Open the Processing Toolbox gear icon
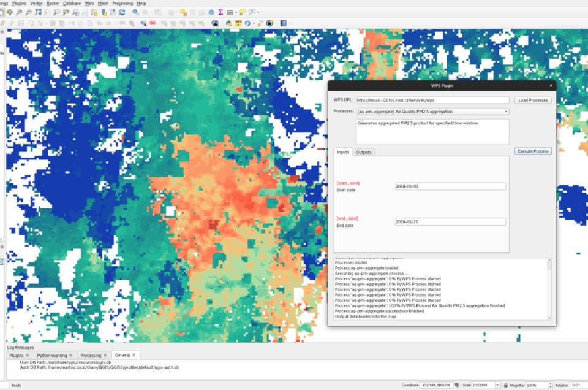The height and width of the screenshot is (390, 588). click(211, 12)
